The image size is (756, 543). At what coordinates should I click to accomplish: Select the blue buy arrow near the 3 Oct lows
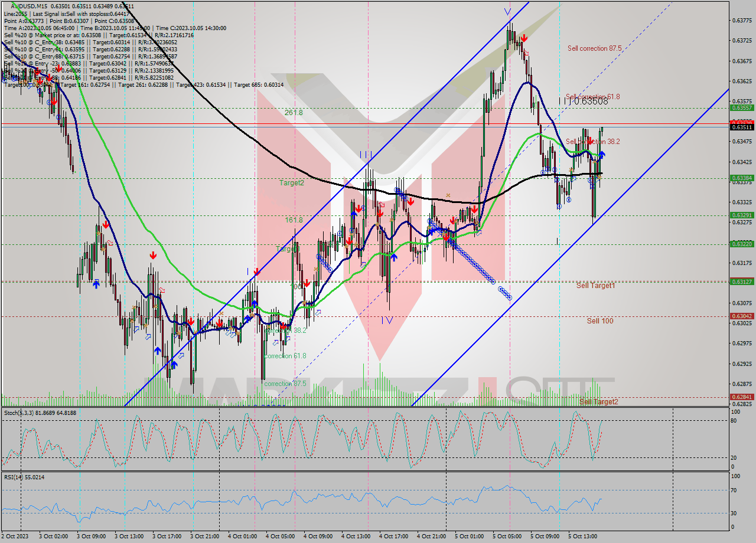tap(157, 350)
